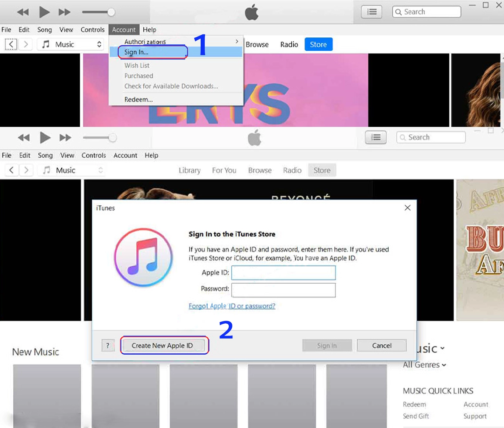Screen dimensions: 504x428
Task: Click first album thumbnail under New Music
Action: [47, 396]
